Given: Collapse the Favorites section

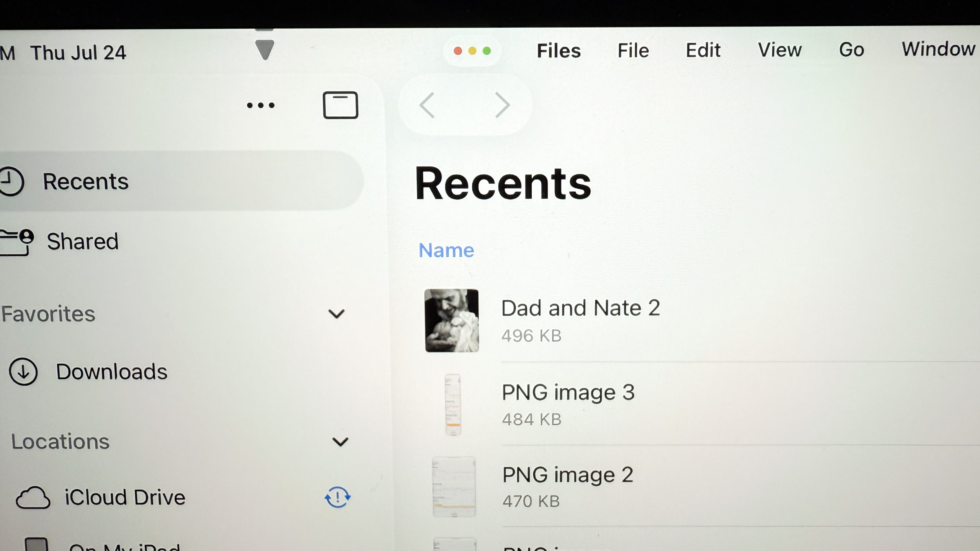Looking at the screenshot, I should point(336,314).
